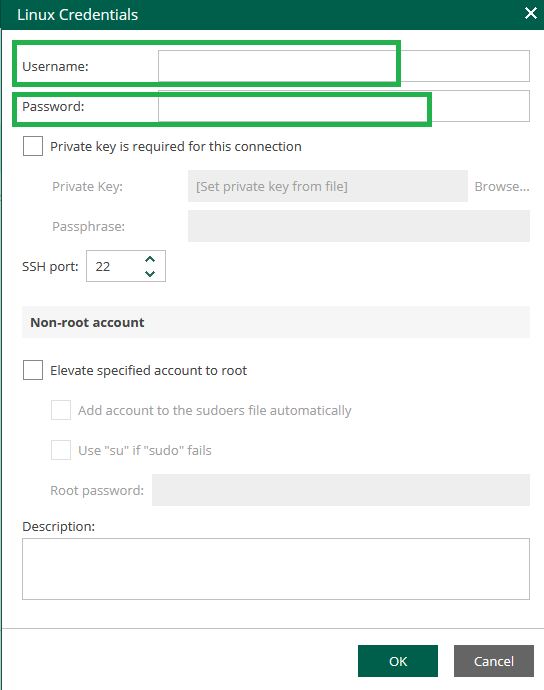Click the Linux Credentials title bar text
The height and width of the screenshot is (690, 544).
[77, 15]
